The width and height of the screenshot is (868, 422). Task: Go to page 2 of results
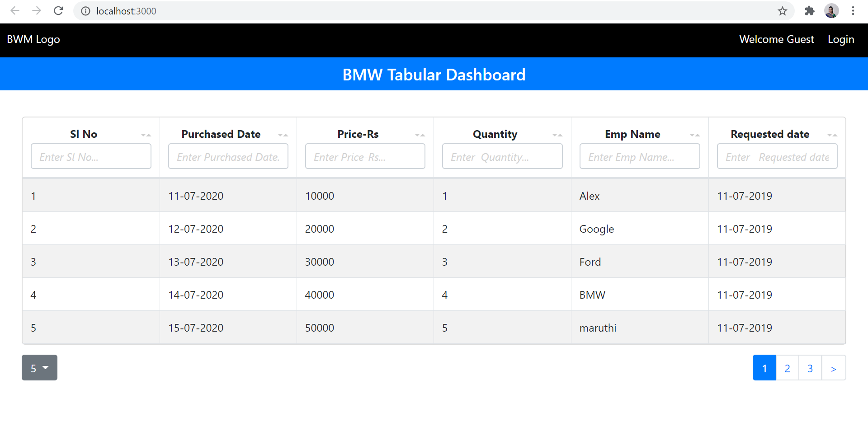tap(787, 368)
